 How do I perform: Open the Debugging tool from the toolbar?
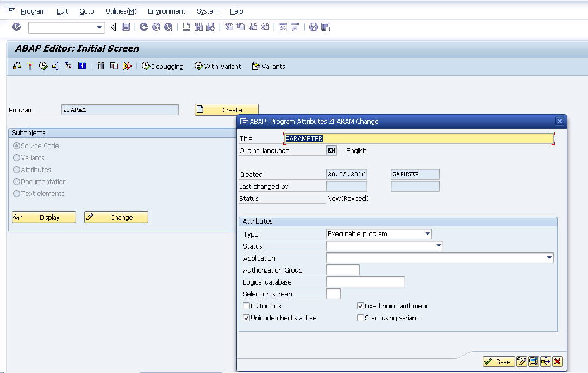pyautogui.click(x=162, y=66)
